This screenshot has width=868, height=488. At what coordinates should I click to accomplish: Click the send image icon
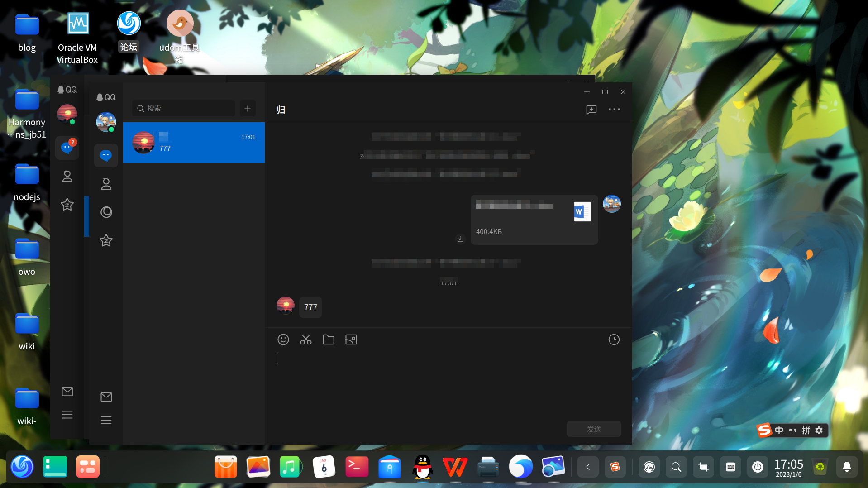click(x=351, y=340)
